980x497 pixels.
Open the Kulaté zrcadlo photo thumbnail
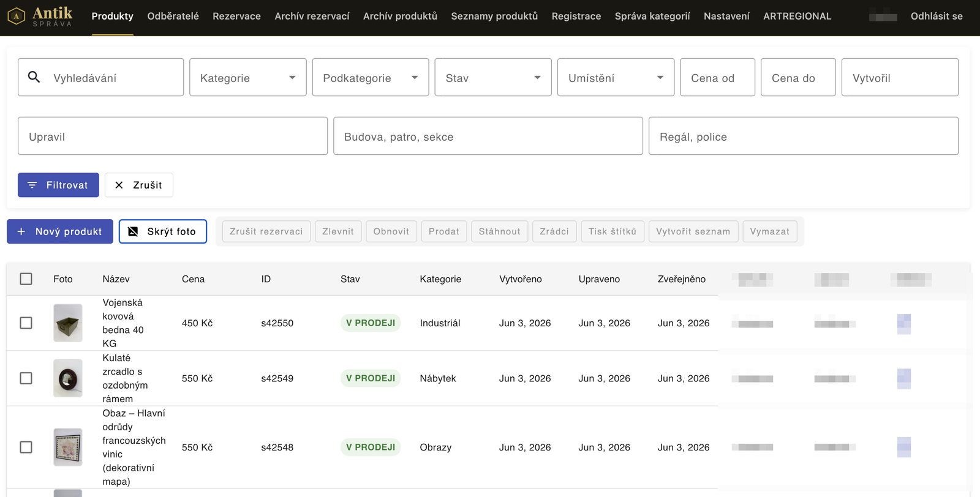pos(68,378)
